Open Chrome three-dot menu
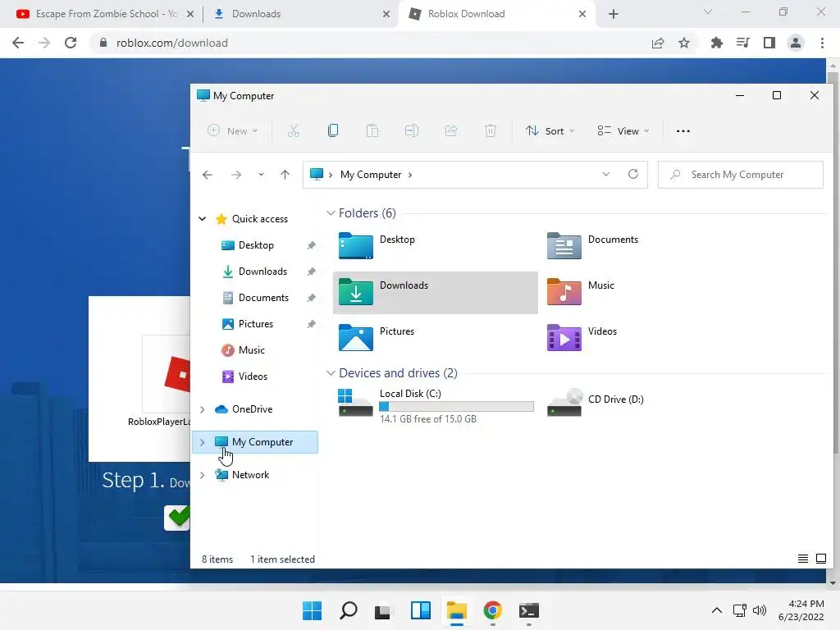Screen dimensions: 840x630 822,43
